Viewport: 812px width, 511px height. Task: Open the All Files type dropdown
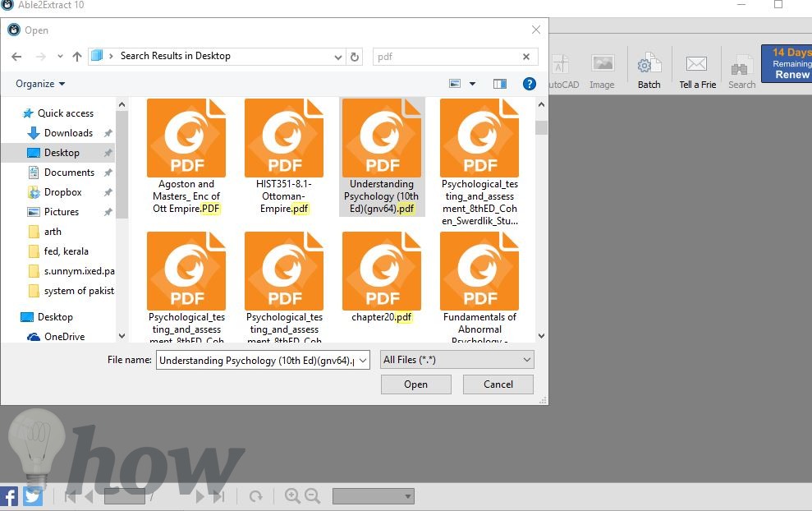pyautogui.click(x=456, y=360)
